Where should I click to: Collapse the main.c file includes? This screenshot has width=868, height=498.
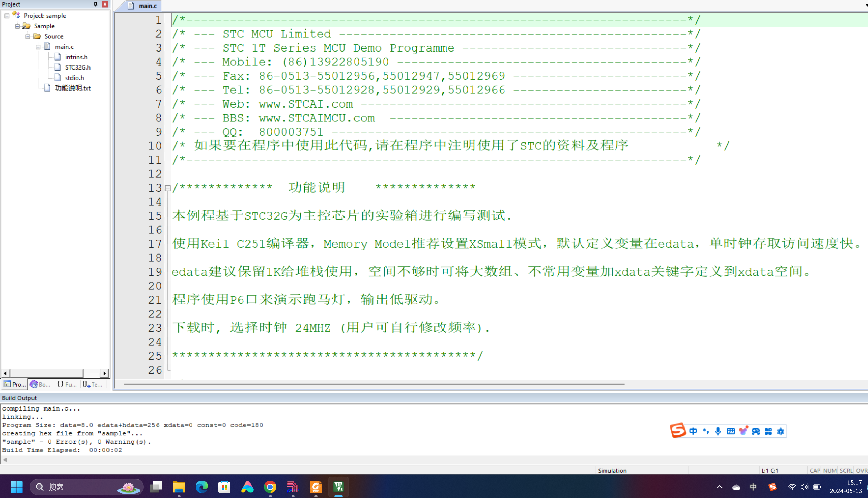tap(38, 47)
